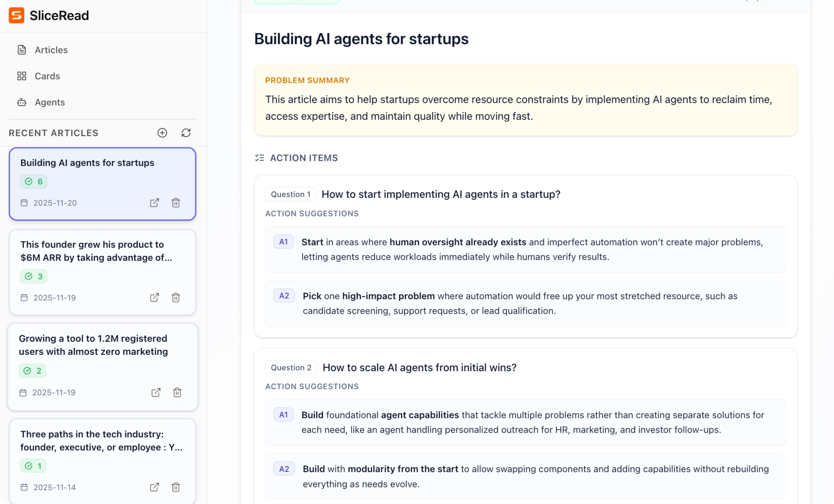This screenshot has width=834, height=504.
Task: Click the Question 1 label badge
Action: click(290, 194)
